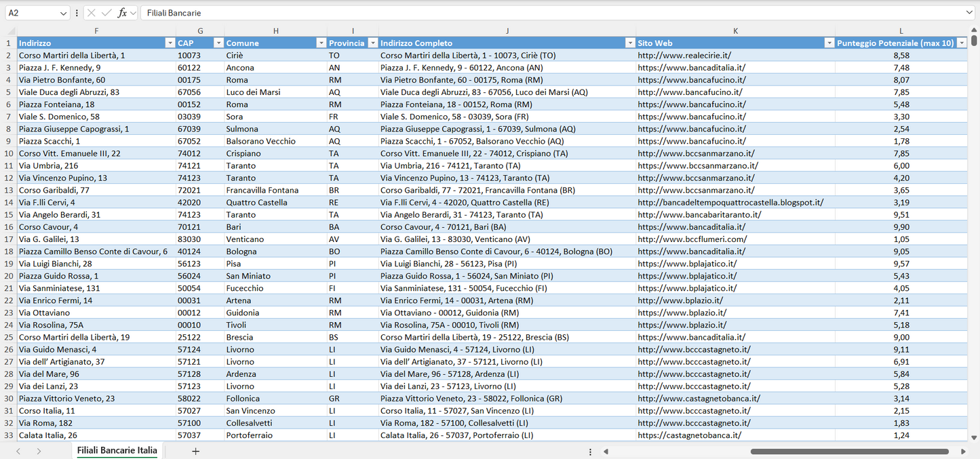Click the sheet list ellipsis menu

[590, 451]
